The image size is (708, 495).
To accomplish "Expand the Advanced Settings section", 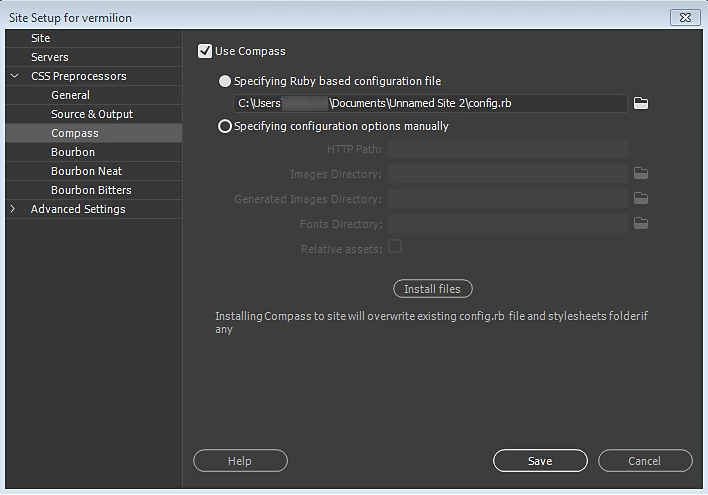I will click(x=14, y=209).
